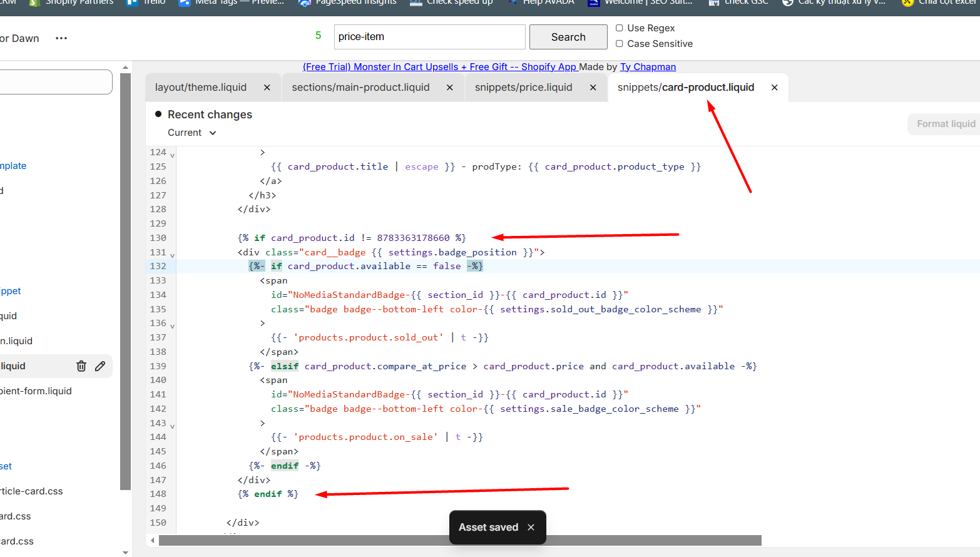Collapse code fold at line 124
The image size is (980, 557).
pos(173,155)
